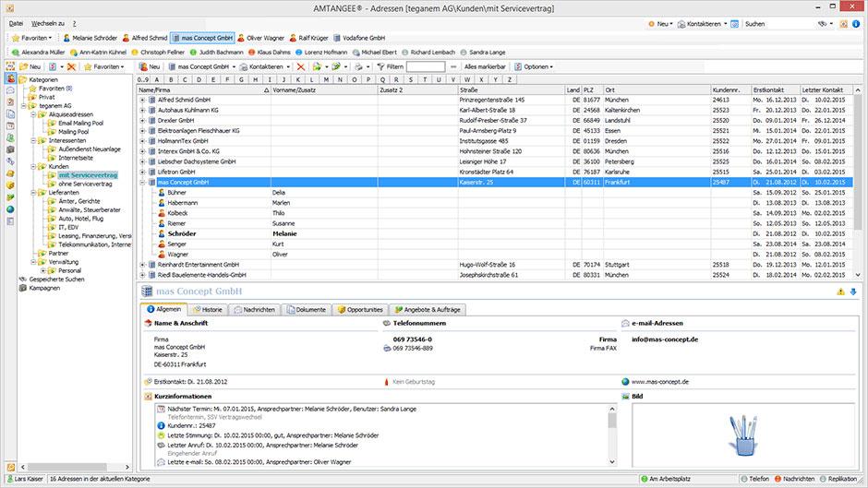868x488 pixels.
Task: Open the question mark help menu
Action: [x=74, y=24]
